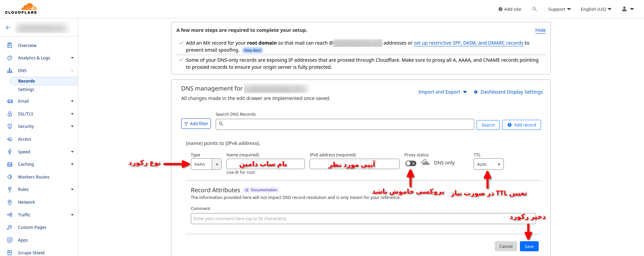This screenshot has height=256, width=644.
Task: Expand the Email sidebar section
Action: pyautogui.click(x=72, y=101)
